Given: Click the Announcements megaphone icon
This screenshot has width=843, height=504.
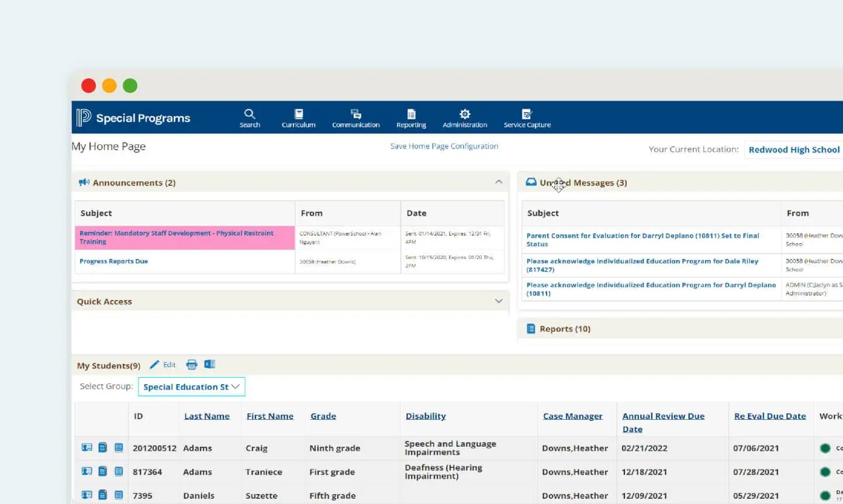Looking at the screenshot, I should (84, 182).
